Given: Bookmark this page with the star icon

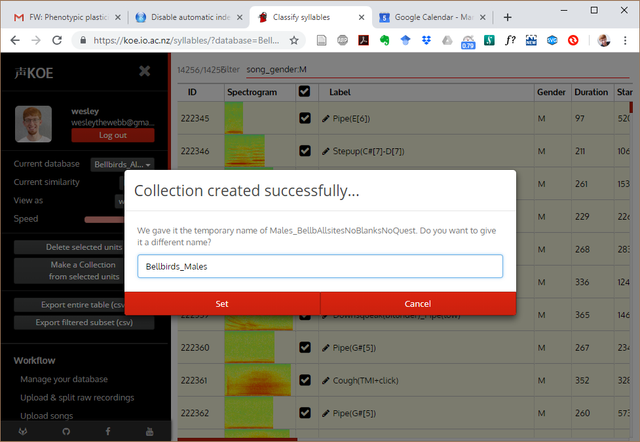Looking at the screenshot, I should click(x=294, y=40).
